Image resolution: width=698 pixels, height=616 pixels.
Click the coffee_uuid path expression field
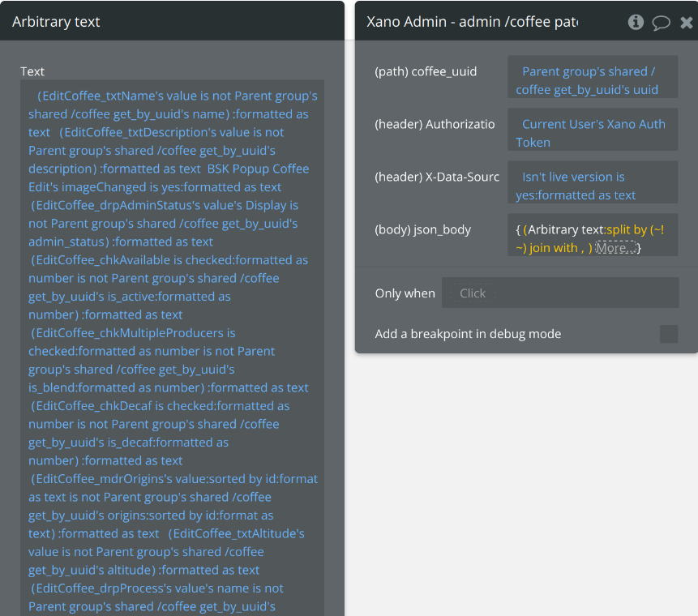[x=593, y=80]
